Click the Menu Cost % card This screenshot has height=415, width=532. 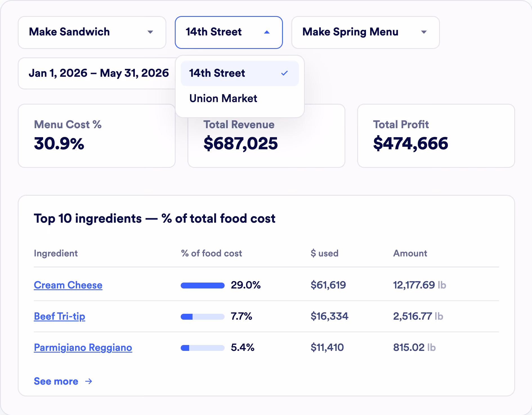click(97, 136)
